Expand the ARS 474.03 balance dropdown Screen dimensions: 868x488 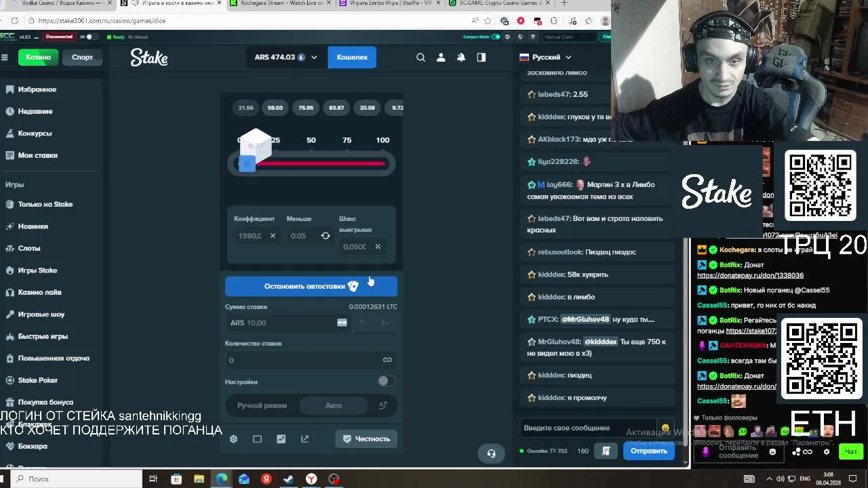click(x=314, y=58)
